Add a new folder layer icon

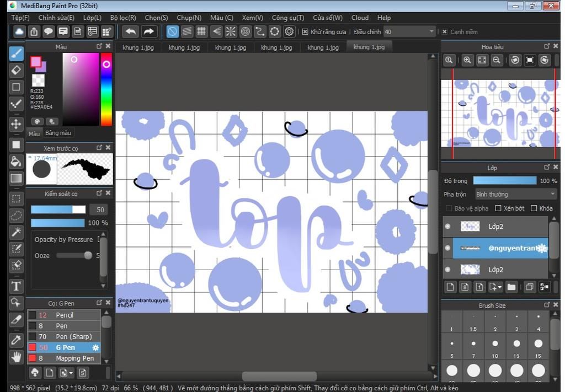pyautogui.click(x=511, y=287)
